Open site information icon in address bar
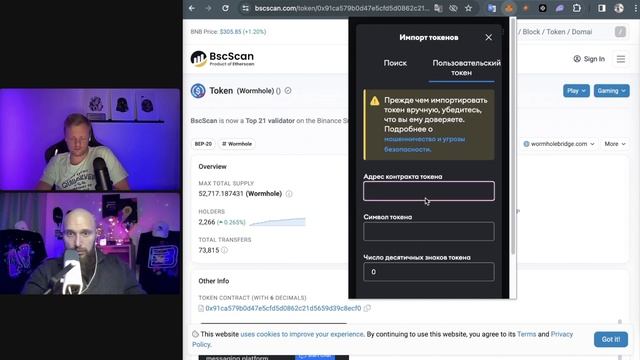640x360 pixels. point(245,8)
